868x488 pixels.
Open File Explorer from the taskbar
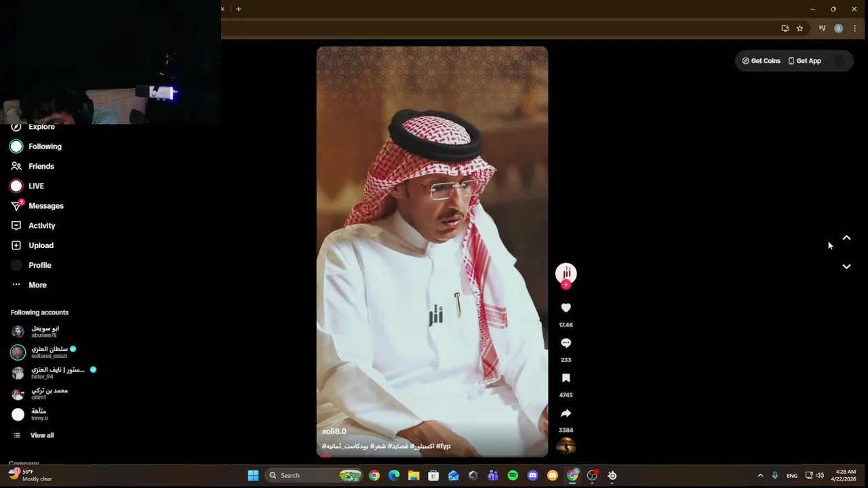tap(414, 476)
